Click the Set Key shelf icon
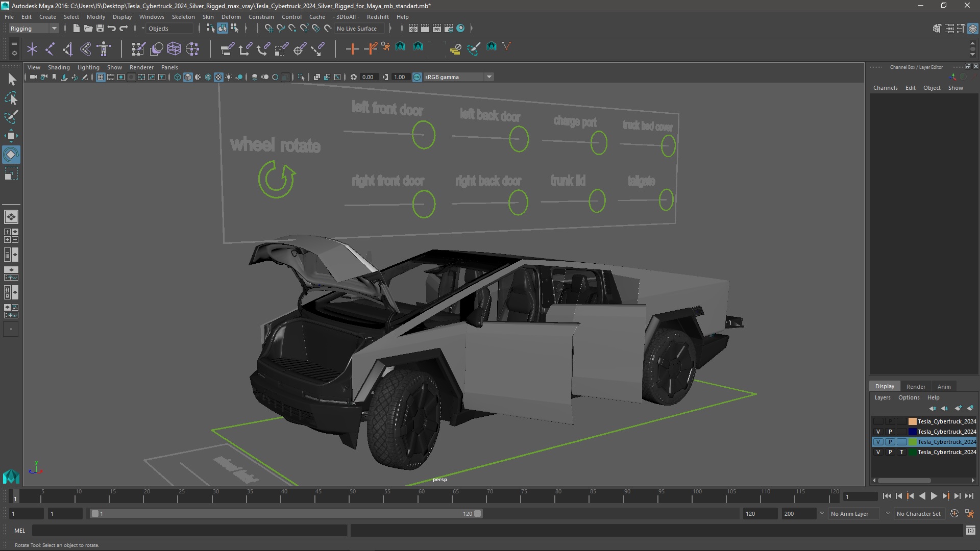This screenshot has width=980, height=551. (352, 49)
